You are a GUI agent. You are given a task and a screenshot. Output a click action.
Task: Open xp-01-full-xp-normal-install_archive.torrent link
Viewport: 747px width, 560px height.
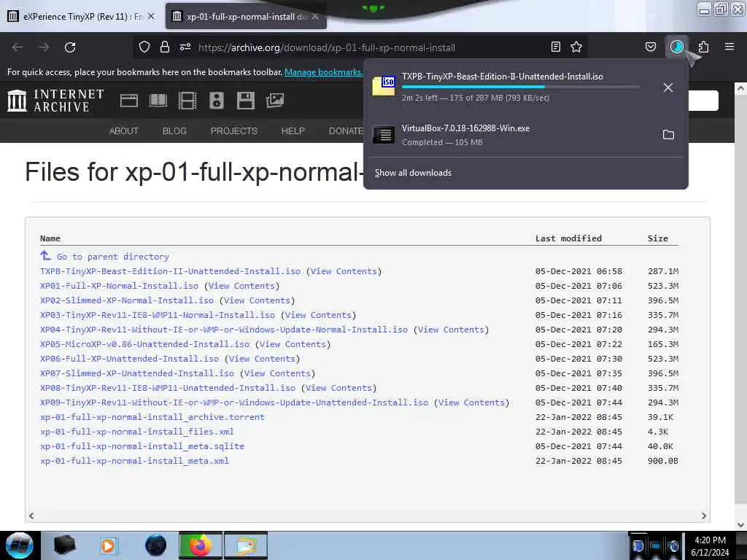point(152,417)
